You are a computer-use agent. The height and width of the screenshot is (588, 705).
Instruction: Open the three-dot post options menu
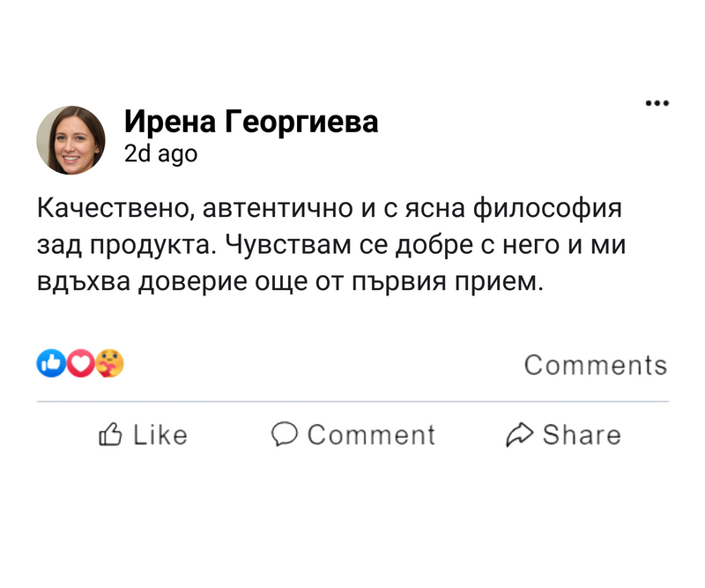[x=657, y=103]
